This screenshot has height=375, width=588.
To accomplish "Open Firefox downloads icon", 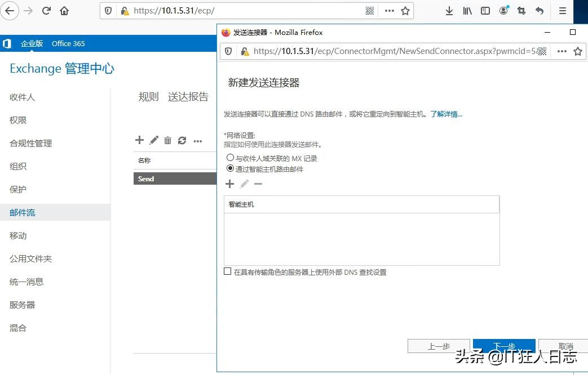I will (449, 10).
